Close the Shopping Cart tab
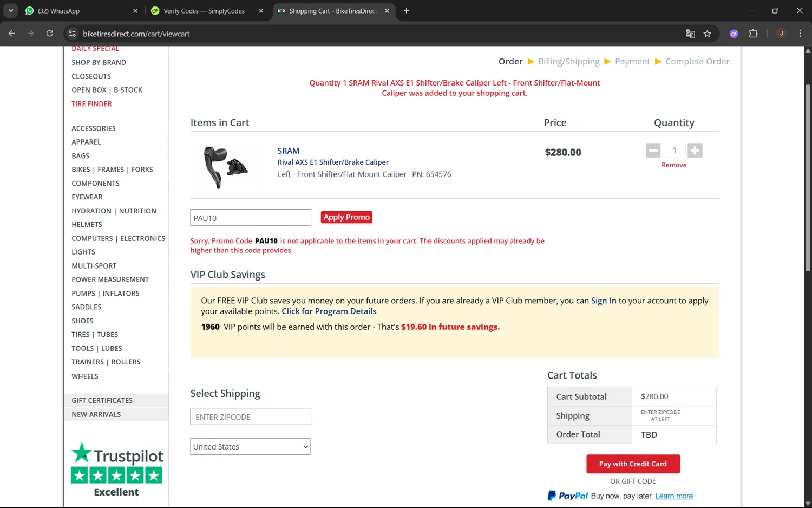Viewport: 812px width, 508px height. [x=387, y=11]
